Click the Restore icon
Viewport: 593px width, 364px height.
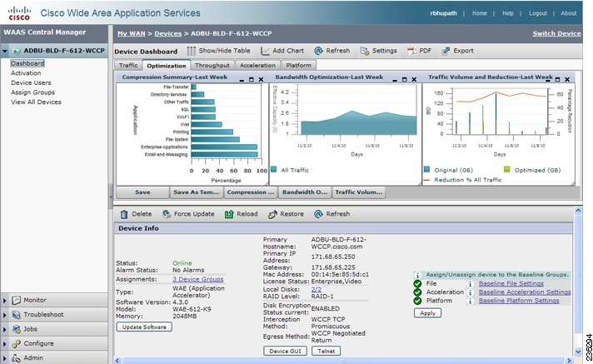[x=272, y=214]
